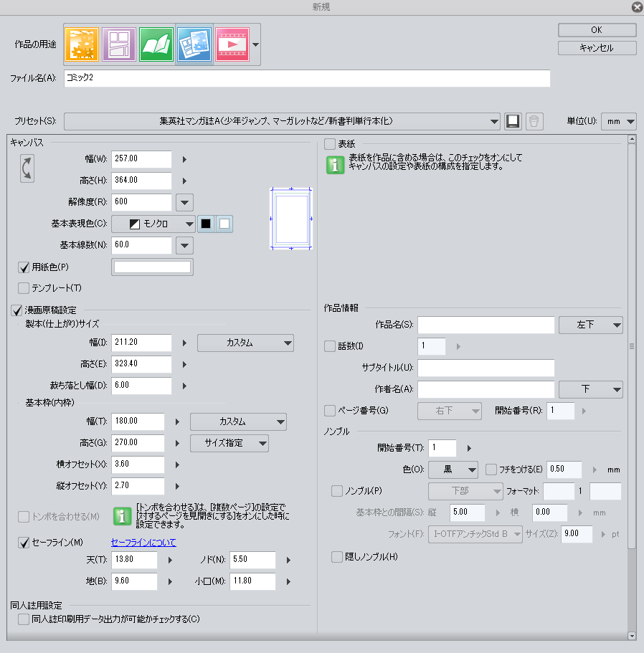Screen dimensions: 644x653
Task: Open the slider arrow next to 幅(W)
Action: coord(184,159)
